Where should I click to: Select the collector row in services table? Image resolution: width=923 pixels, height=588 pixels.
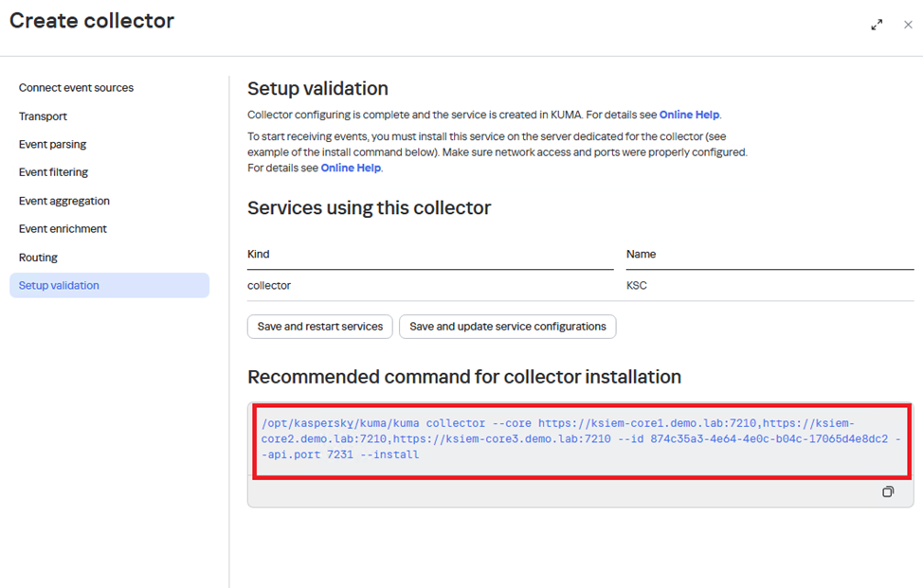[269, 286]
